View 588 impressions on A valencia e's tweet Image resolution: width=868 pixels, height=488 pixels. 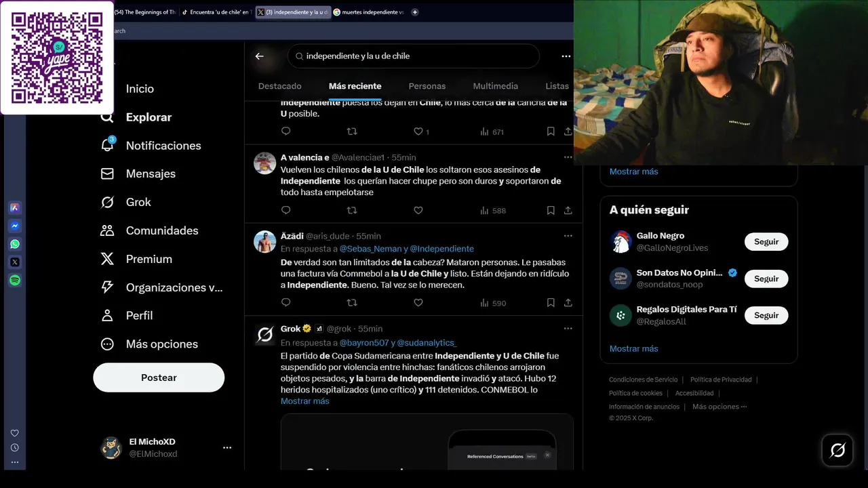coord(493,210)
